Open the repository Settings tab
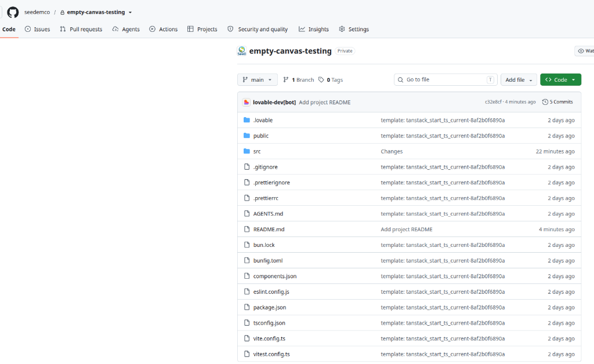The height and width of the screenshot is (364, 594). (x=353, y=29)
